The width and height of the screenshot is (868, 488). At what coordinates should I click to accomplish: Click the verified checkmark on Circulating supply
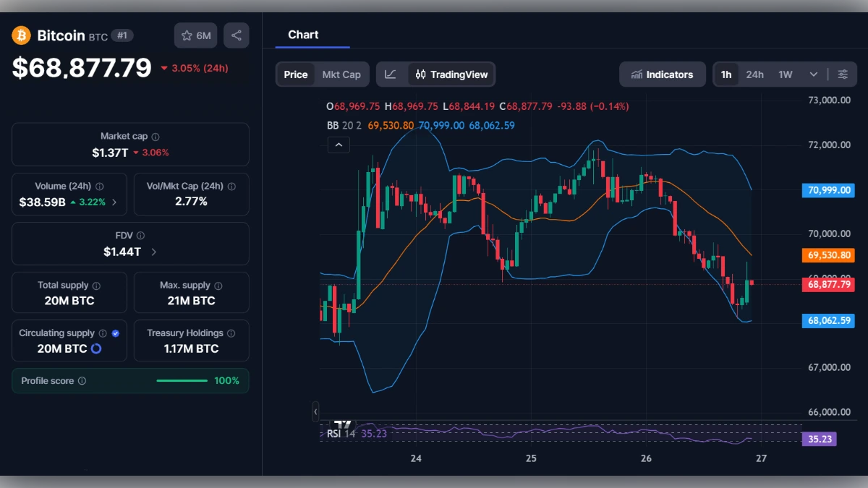click(115, 333)
